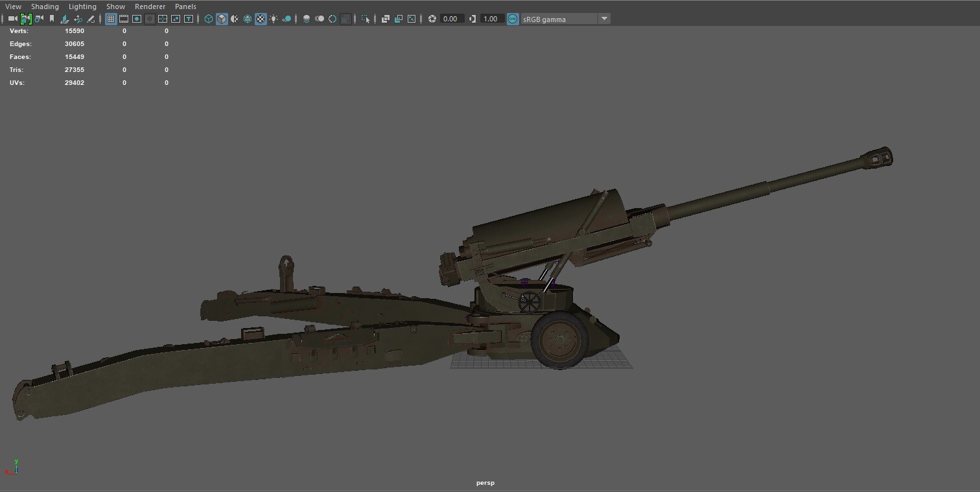Click the Textured checkerboard icon
The image size is (980, 492).
tap(261, 19)
